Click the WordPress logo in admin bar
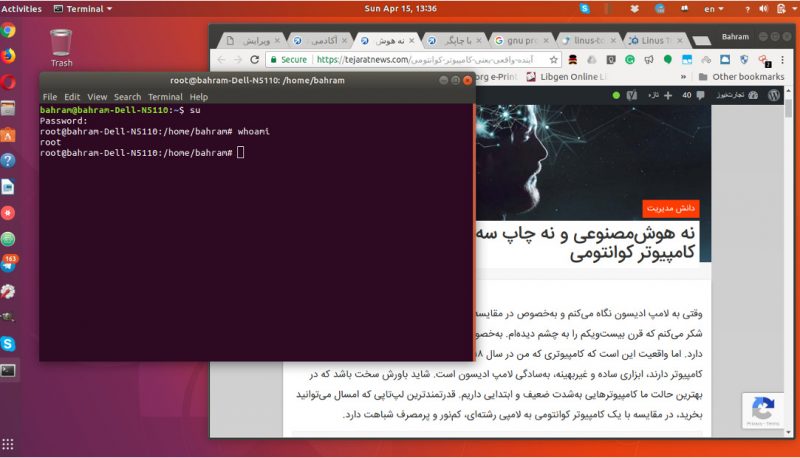Screen dimensions: 800x458 773,96
